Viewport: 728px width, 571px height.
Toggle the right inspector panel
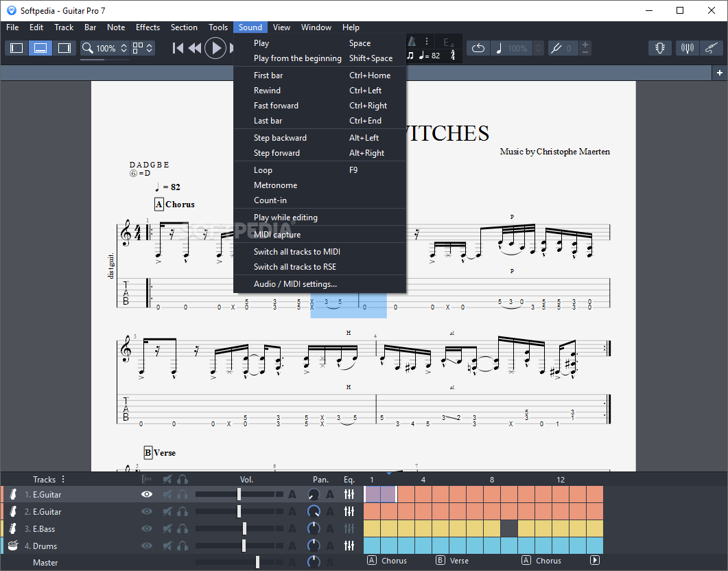(x=64, y=48)
